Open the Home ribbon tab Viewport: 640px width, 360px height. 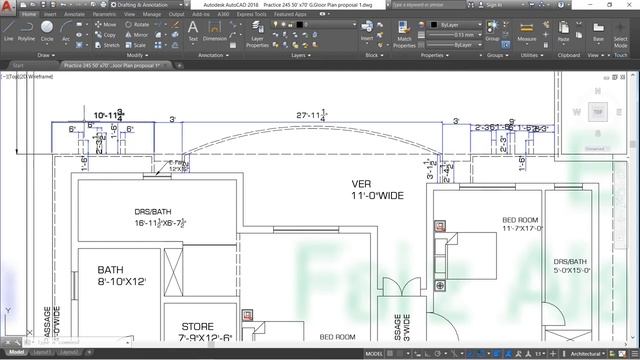pos(29,14)
